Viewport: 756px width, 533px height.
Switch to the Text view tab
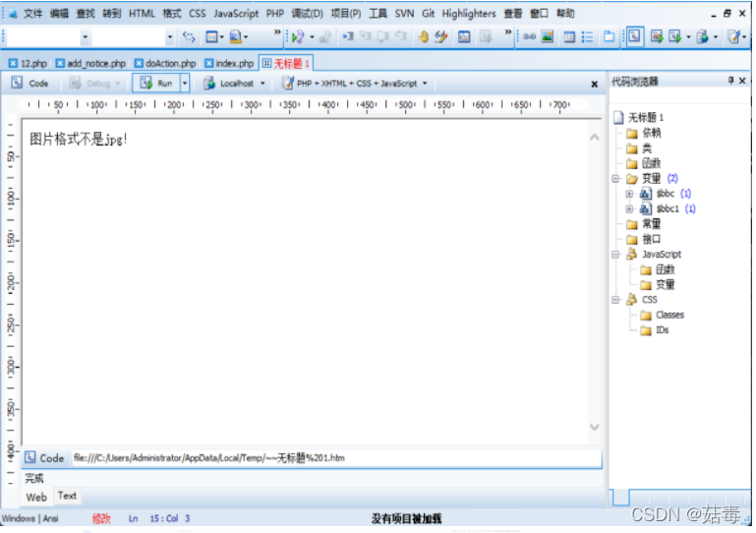[67, 496]
